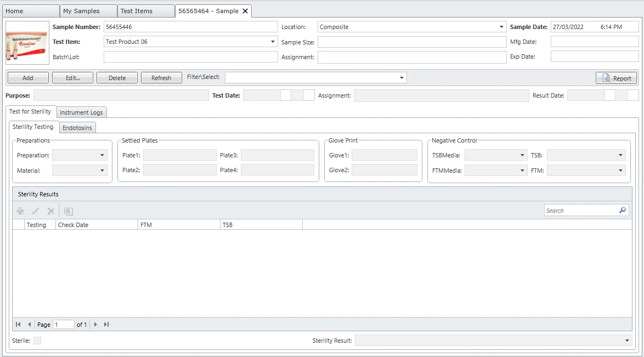This screenshot has height=357, width=644.
Task: Click the delete X icon in results toolbar
Action: pos(50,211)
